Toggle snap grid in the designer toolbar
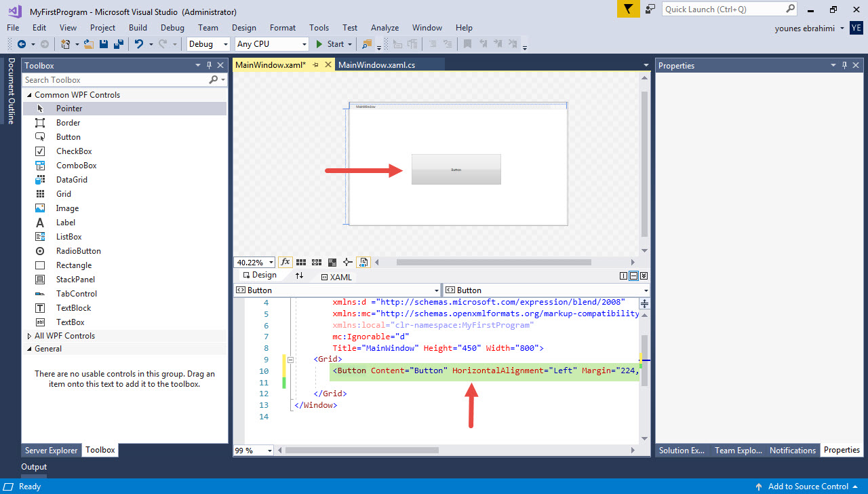Viewport: 868px width, 494px height. (301, 262)
